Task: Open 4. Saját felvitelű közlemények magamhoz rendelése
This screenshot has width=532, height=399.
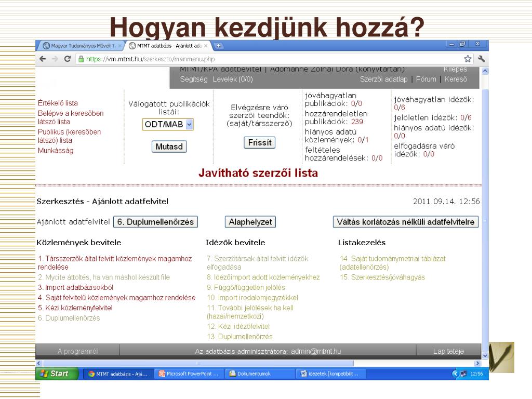Action: tap(117, 298)
